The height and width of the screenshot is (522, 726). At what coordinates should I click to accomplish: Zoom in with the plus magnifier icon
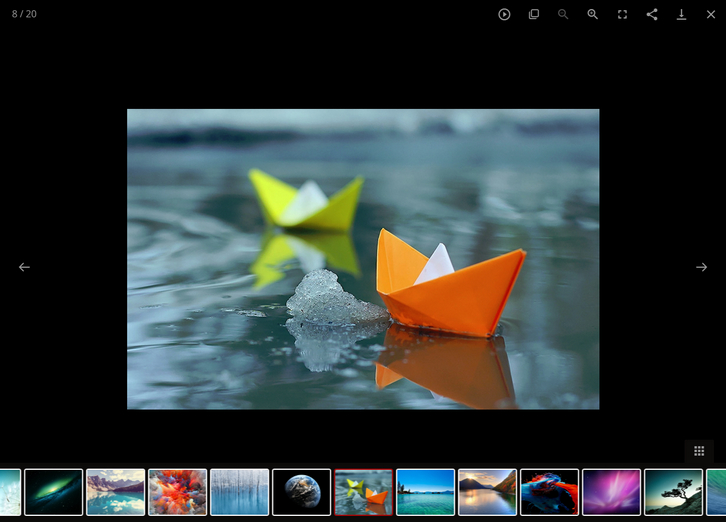[593, 14]
